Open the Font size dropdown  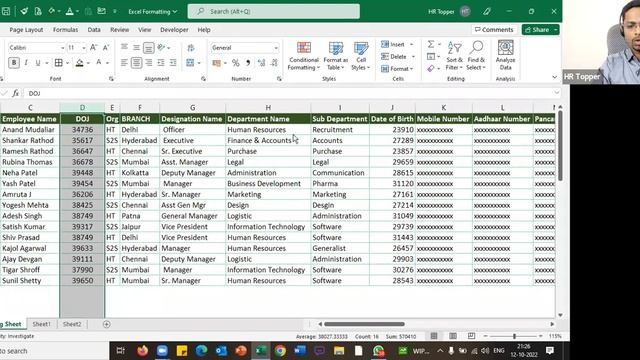pyautogui.click(x=84, y=48)
